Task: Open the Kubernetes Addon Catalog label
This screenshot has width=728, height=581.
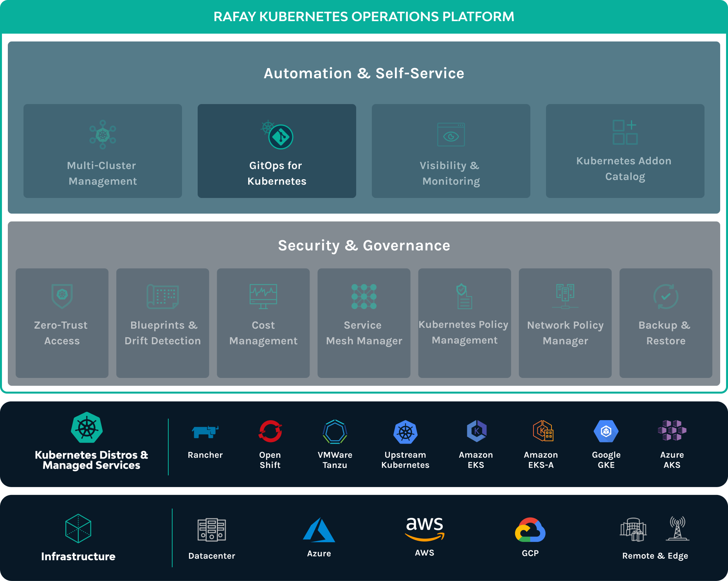Action: 625,169
